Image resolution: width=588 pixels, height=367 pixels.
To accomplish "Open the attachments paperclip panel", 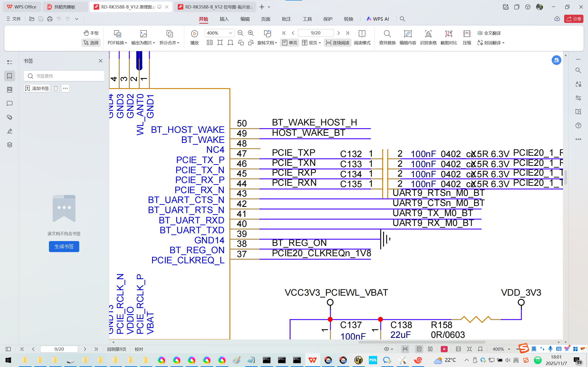I will pos(10,117).
